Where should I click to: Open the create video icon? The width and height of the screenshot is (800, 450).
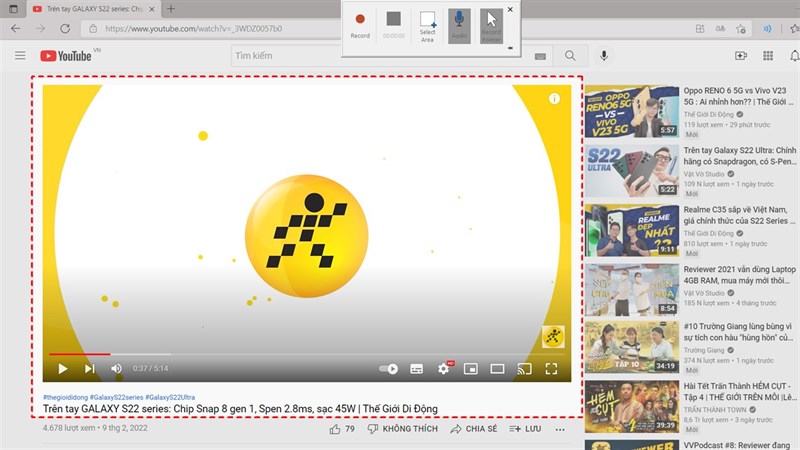[741, 56]
